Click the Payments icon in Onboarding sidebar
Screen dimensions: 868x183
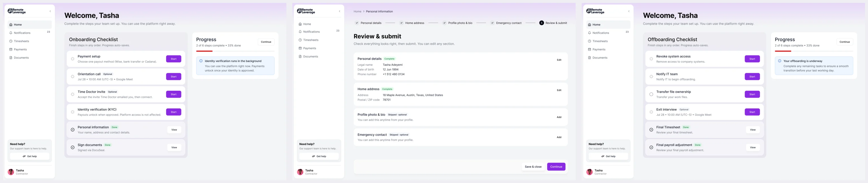coord(11,50)
